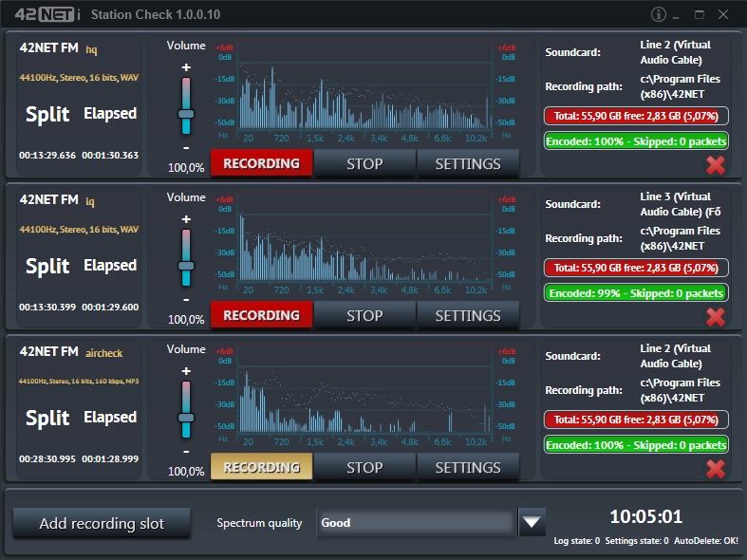Click elapsed time 00:01:29.600

click(110, 308)
